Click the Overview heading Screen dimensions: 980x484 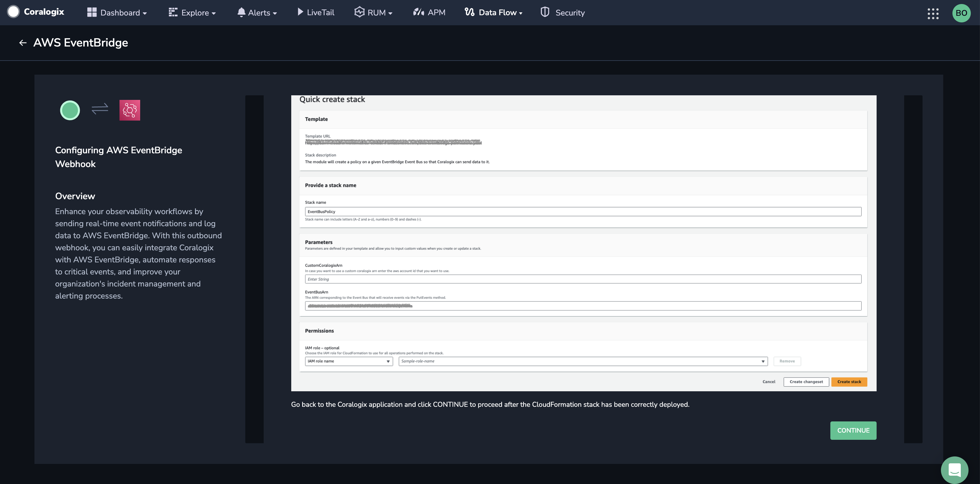pyautogui.click(x=75, y=196)
